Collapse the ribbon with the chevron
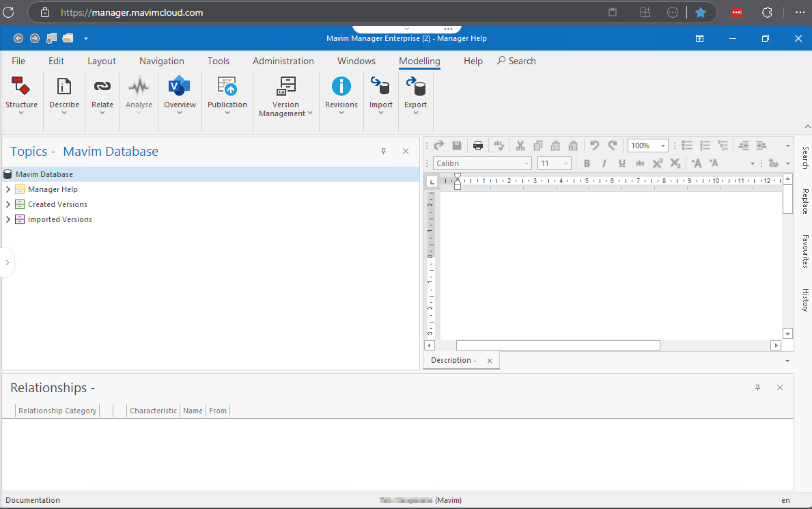This screenshot has height=509, width=812. pos(807,126)
